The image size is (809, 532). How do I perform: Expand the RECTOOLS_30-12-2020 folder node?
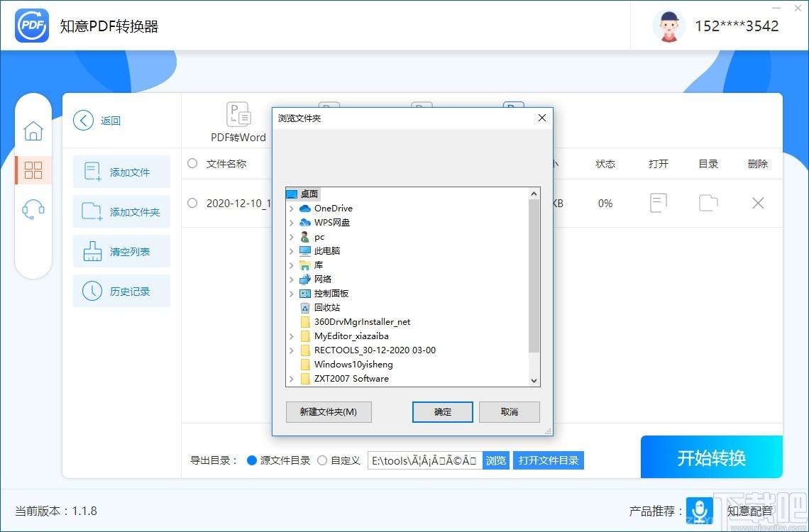coord(292,350)
